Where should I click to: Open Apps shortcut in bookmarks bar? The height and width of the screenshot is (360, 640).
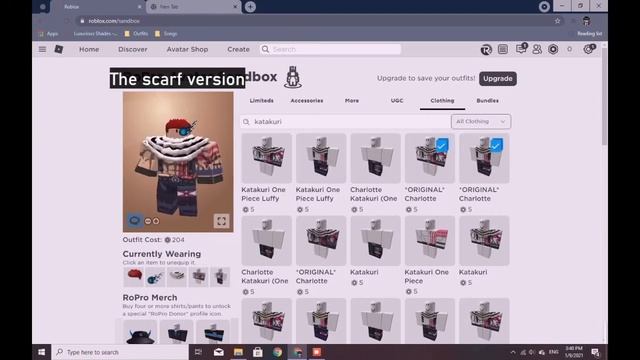pyautogui.click(x=49, y=34)
